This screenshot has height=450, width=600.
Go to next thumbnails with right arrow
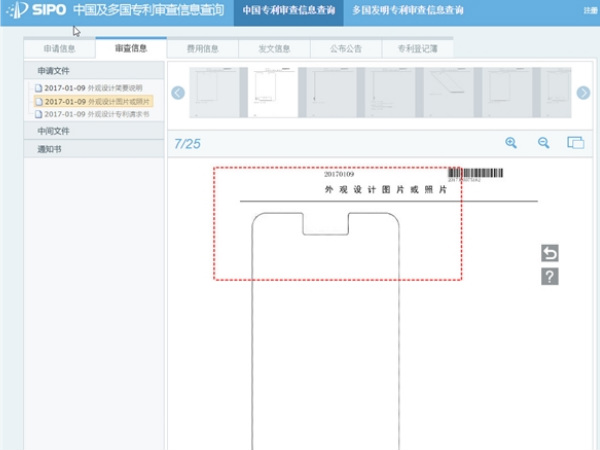(583, 93)
